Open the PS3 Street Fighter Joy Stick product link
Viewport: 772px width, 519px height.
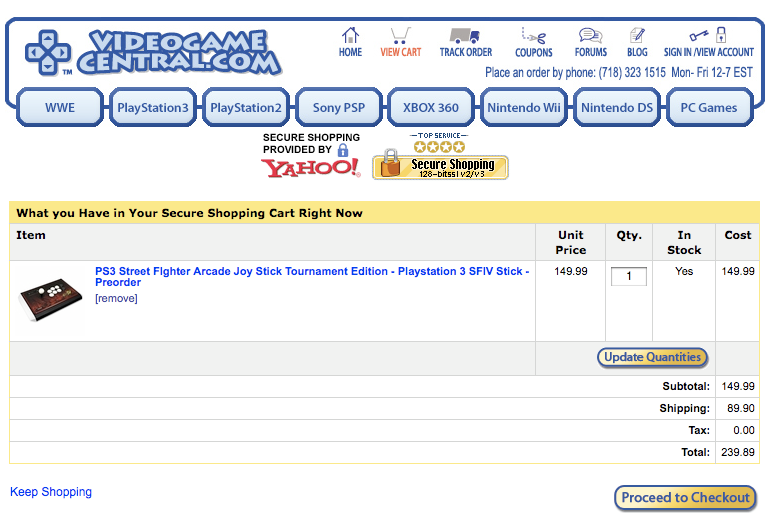(x=312, y=277)
